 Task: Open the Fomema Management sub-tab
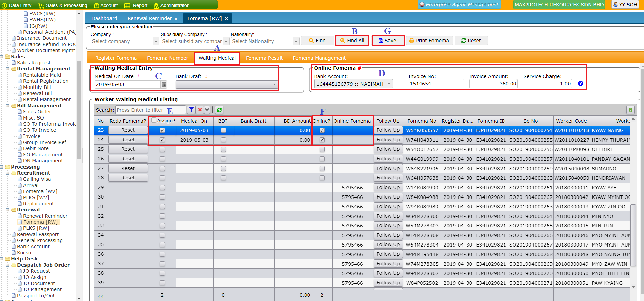319,58
